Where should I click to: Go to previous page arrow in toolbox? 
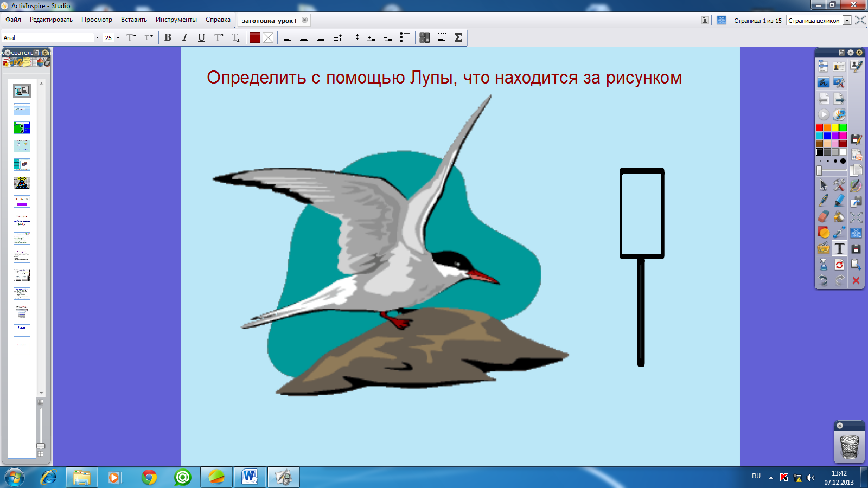pyautogui.click(x=824, y=99)
